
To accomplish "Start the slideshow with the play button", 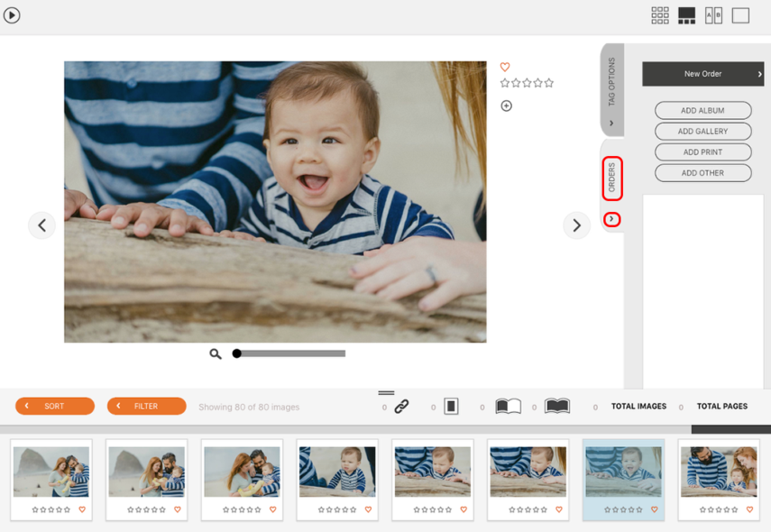I will [x=12, y=15].
